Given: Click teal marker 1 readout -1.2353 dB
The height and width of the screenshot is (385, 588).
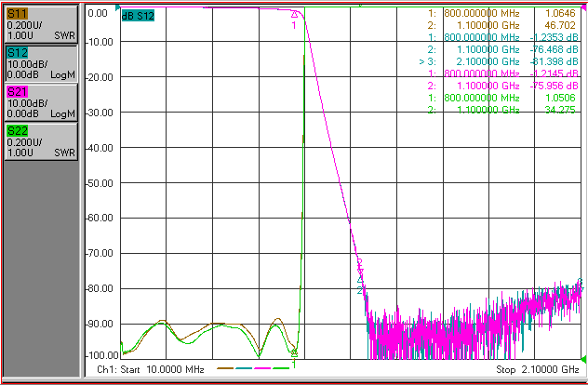Looking at the screenshot, I should coord(554,37).
